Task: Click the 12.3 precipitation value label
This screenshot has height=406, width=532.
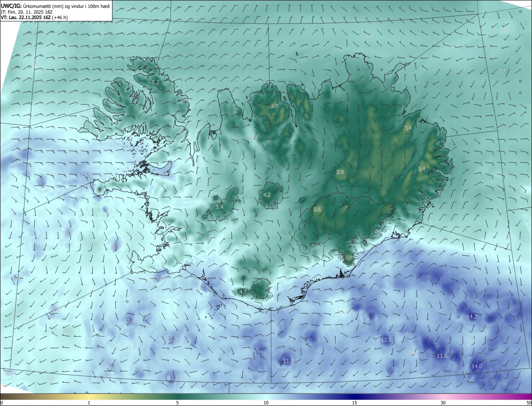Action: coord(172,340)
